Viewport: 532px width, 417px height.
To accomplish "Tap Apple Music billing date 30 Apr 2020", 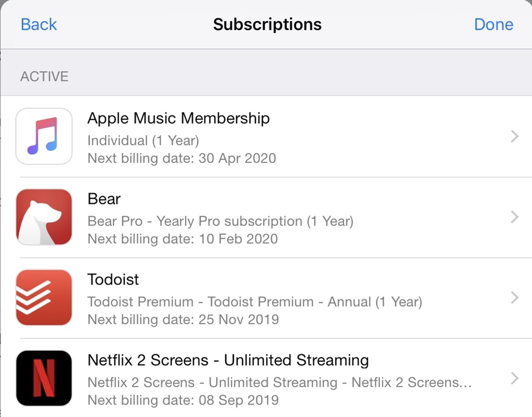I will [x=181, y=158].
